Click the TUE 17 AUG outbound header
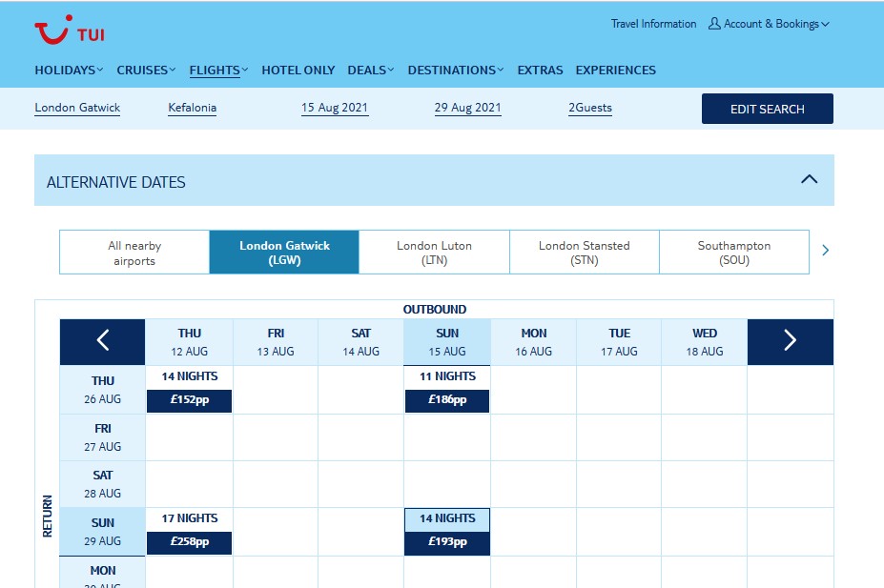This screenshot has height=588, width=884. (619, 342)
